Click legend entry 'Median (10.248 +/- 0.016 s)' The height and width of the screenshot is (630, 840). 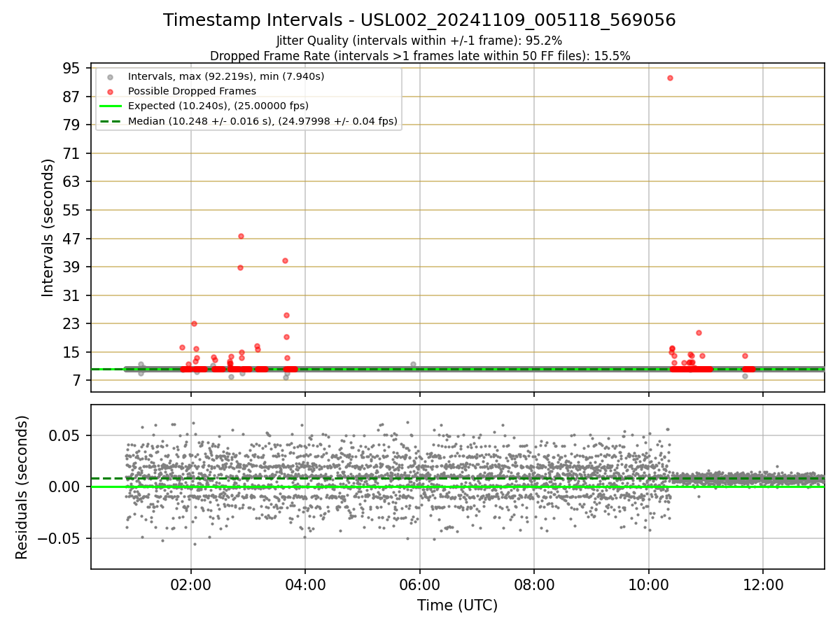click(262, 121)
